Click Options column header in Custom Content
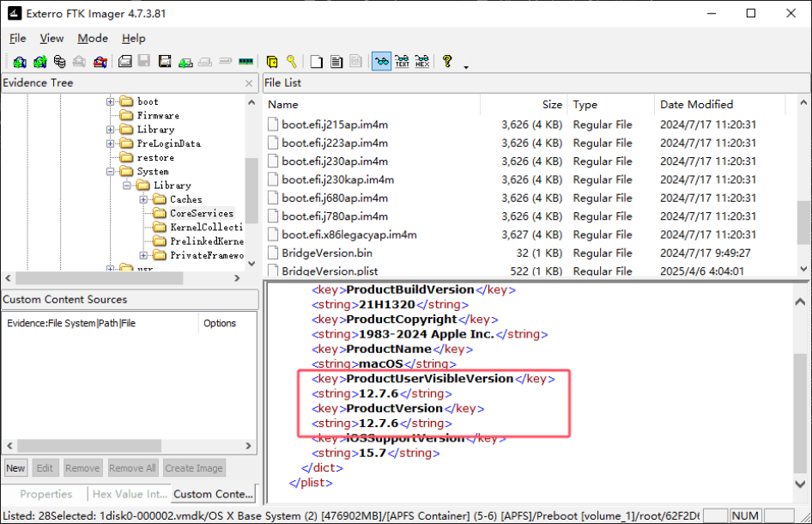The height and width of the screenshot is (524, 812). coord(220,323)
